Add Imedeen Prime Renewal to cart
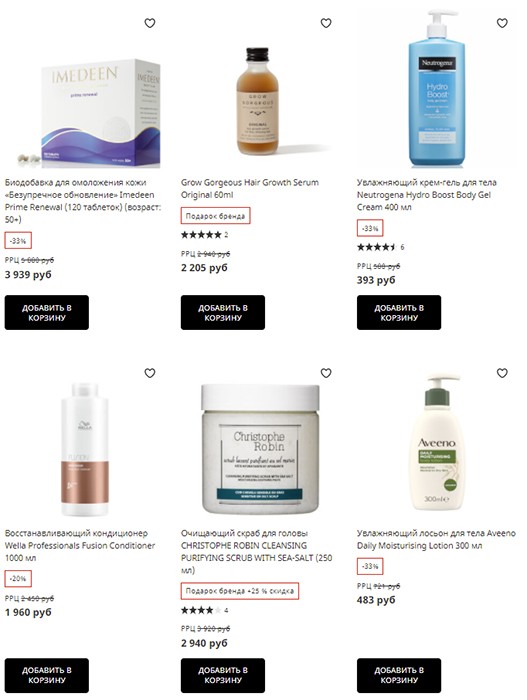527x700 pixels. [47, 312]
